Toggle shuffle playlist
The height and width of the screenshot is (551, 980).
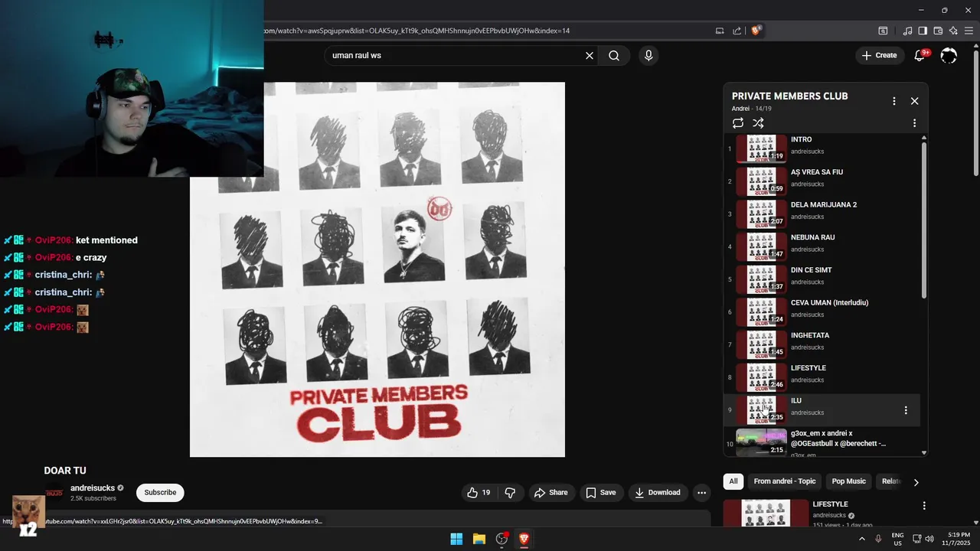click(758, 123)
